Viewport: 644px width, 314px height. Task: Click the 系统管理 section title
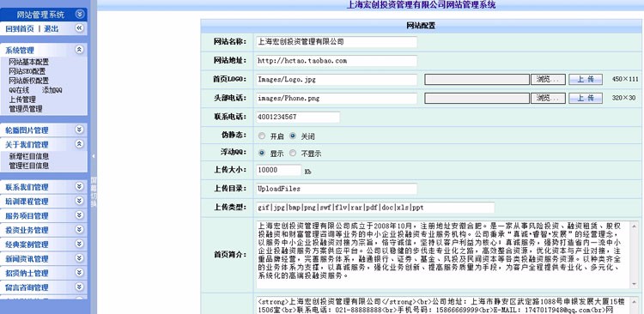coord(19,51)
